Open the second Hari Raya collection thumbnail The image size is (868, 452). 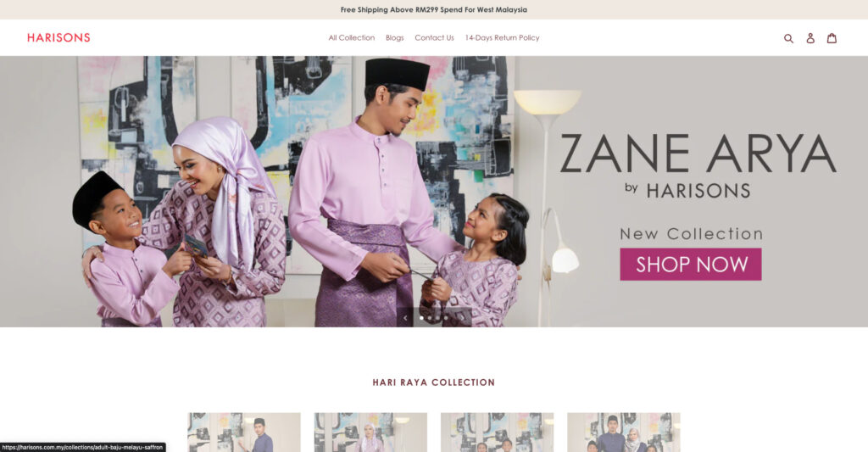(371, 432)
